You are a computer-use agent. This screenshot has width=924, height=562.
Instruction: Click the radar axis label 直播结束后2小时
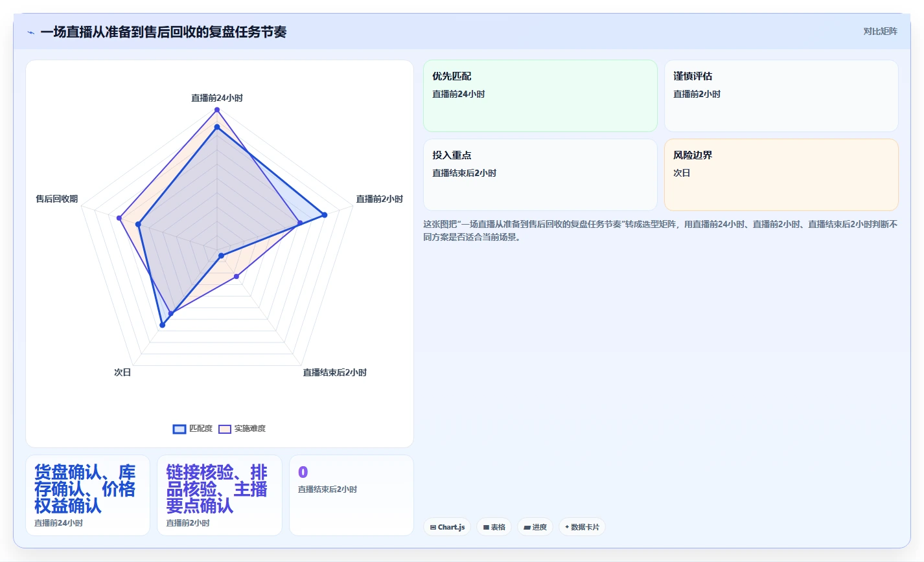coord(335,372)
